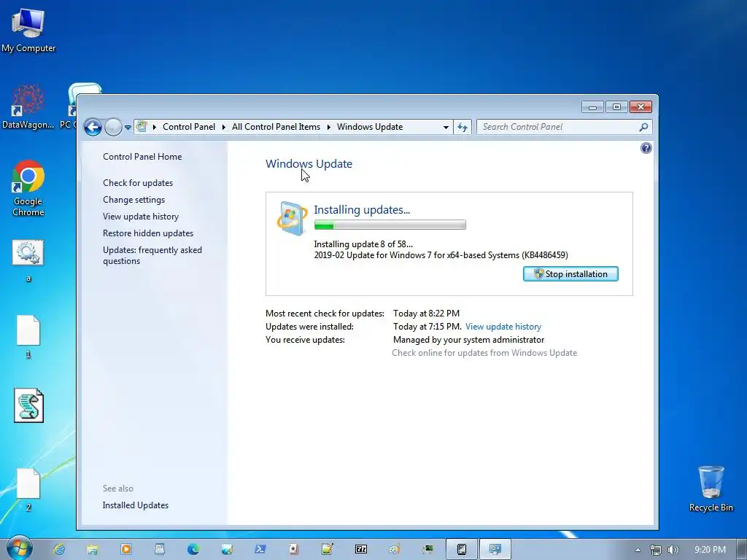Launch Microsoft Edge from the taskbar
Screen dimensions: 747x560
[193, 550]
